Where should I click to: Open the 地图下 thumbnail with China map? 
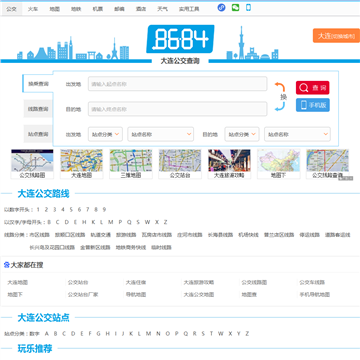(x=278, y=164)
